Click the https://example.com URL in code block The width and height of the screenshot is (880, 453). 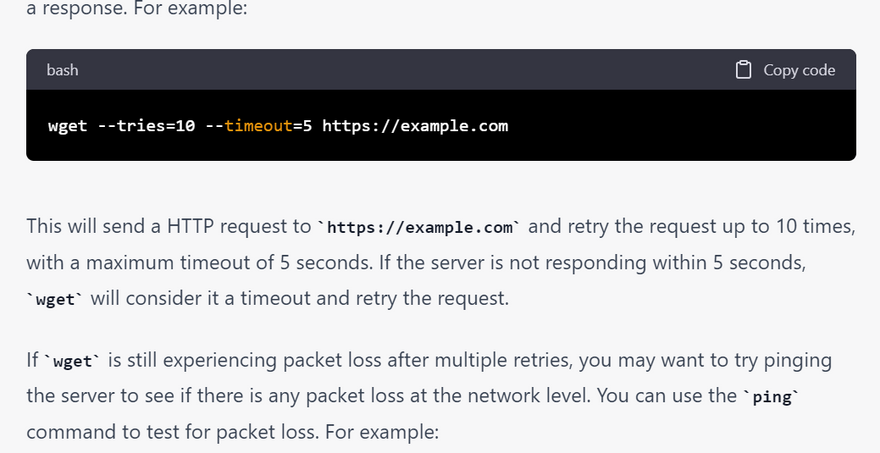click(x=415, y=126)
